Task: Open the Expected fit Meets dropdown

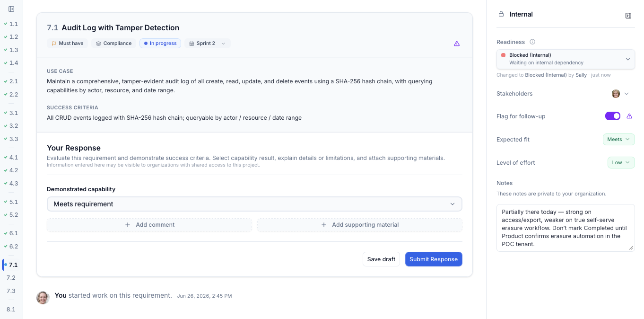Action: click(x=618, y=139)
